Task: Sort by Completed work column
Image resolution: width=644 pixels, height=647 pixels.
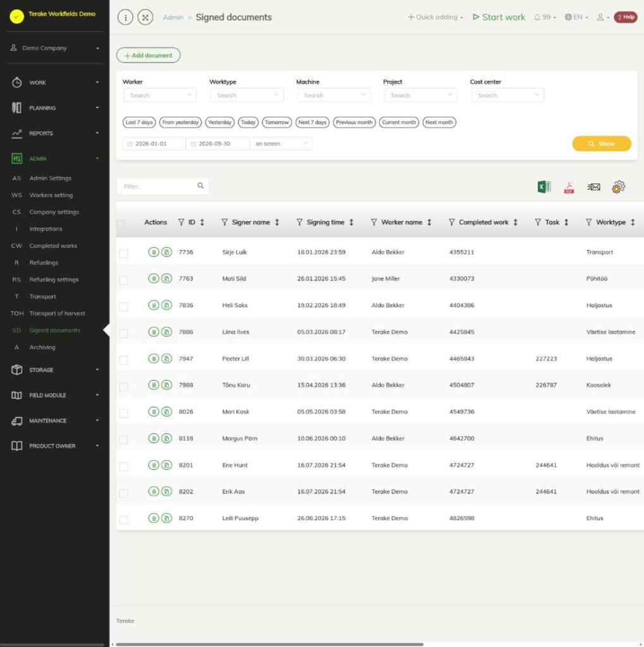Action: [515, 222]
